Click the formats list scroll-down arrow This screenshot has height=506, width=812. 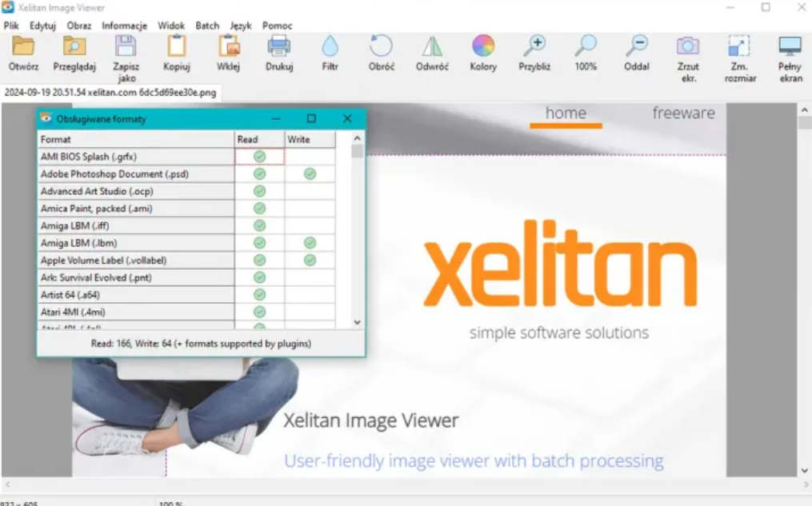(357, 322)
